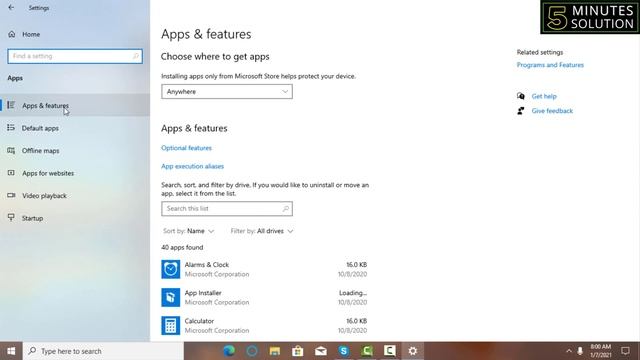This screenshot has width=640, height=360.
Task: Click the Apps for websites sidebar icon
Action: coord(11,173)
